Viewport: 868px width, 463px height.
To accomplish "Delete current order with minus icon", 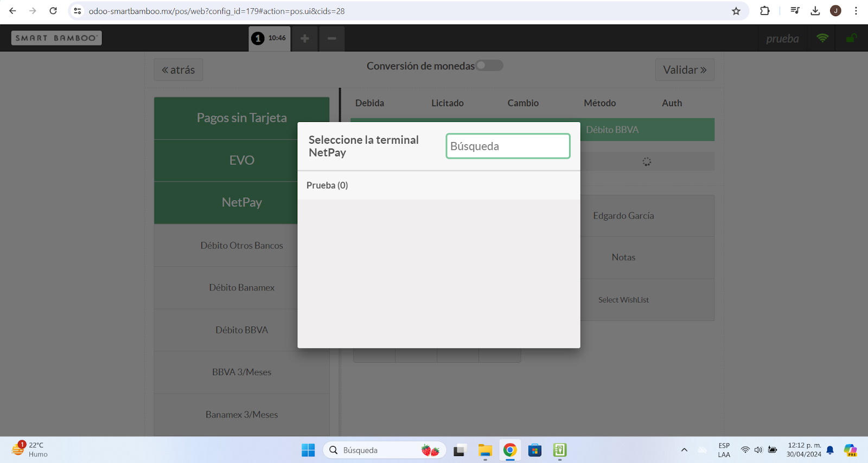I will pos(332,38).
